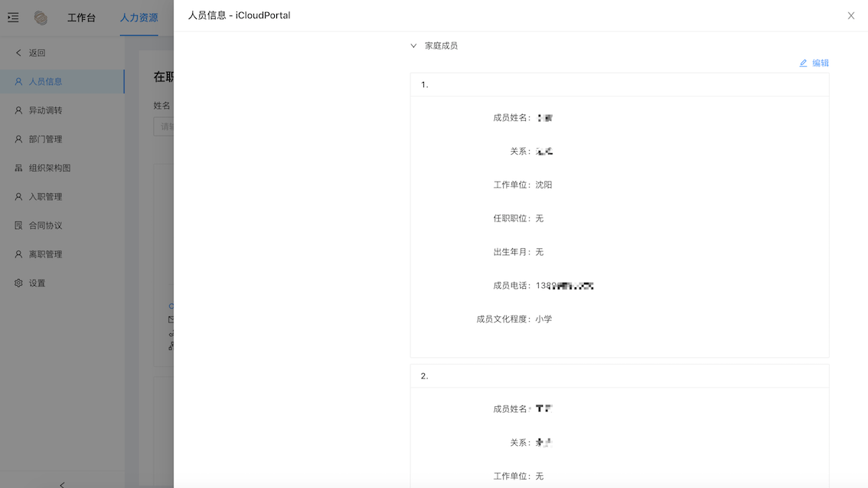Collapse the 家庭成员 section chevron
Viewport: 868px width, 488px height.
click(x=413, y=46)
